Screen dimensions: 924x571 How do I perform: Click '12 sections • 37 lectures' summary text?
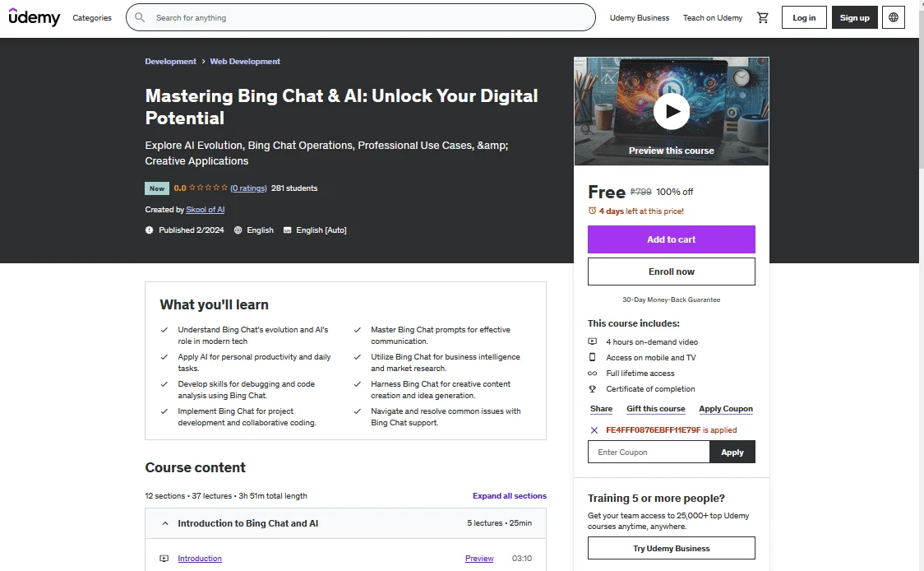point(188,496)
